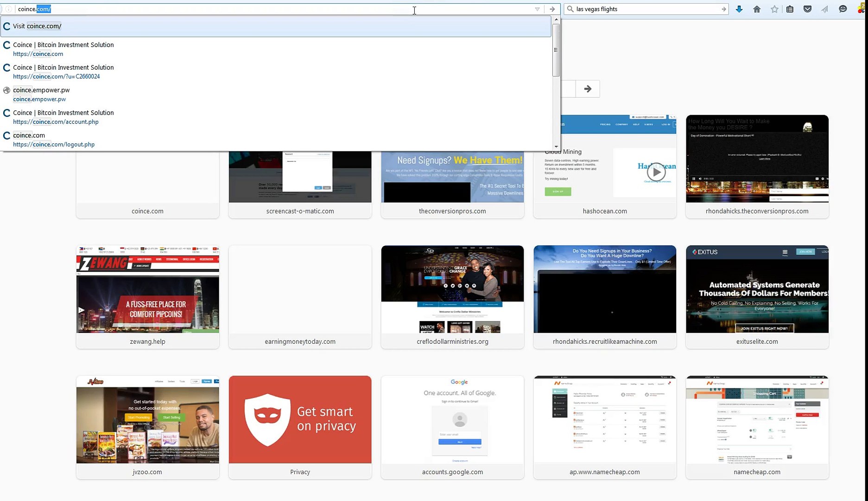Choose the https://coince.com suggestion
This screenshot has width=868, height=501.
pyautogui.click(x=276, y=49)
